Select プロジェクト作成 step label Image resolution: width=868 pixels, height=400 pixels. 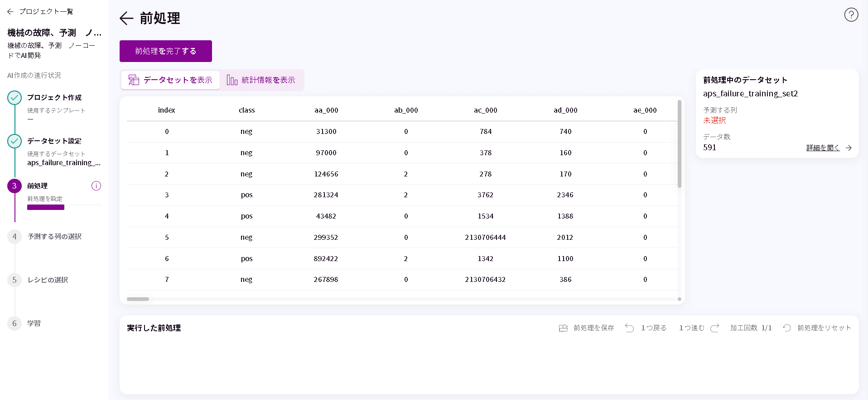tap(54, 98)
